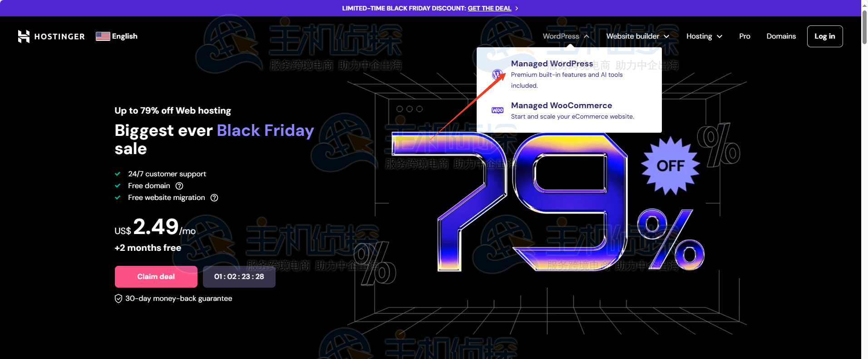
Task: Click the US$ 2.49/mo price
Action: (155, 227)
